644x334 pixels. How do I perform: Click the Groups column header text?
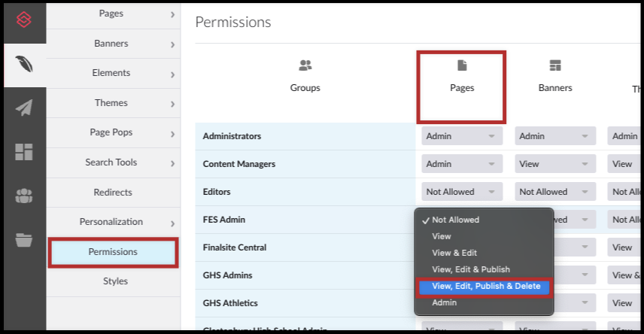[x=305, y=88]
